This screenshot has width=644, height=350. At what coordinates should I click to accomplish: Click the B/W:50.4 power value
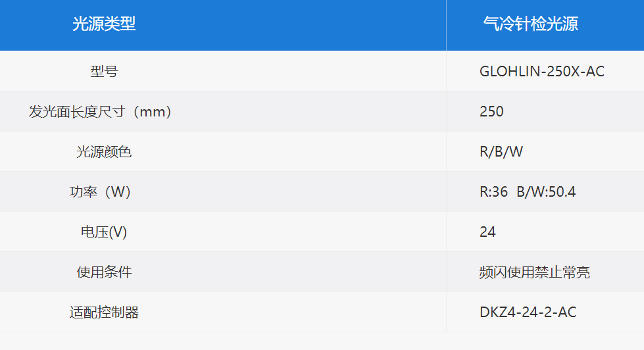546,192
